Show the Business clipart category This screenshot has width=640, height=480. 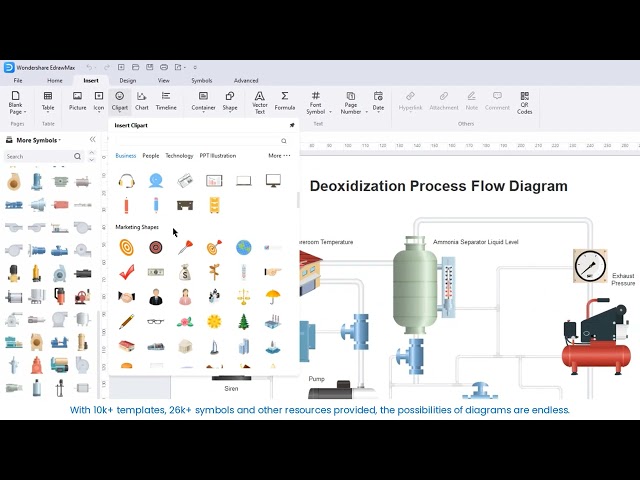click(x=126, y=156)
